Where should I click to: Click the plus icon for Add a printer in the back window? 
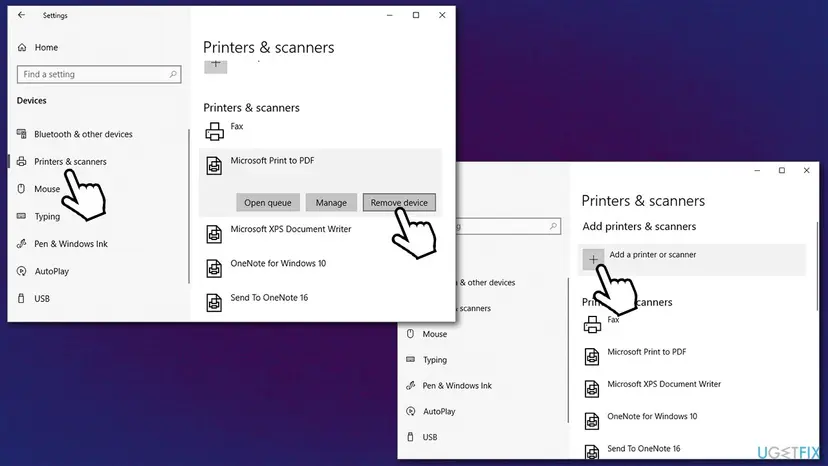[594, 259]
